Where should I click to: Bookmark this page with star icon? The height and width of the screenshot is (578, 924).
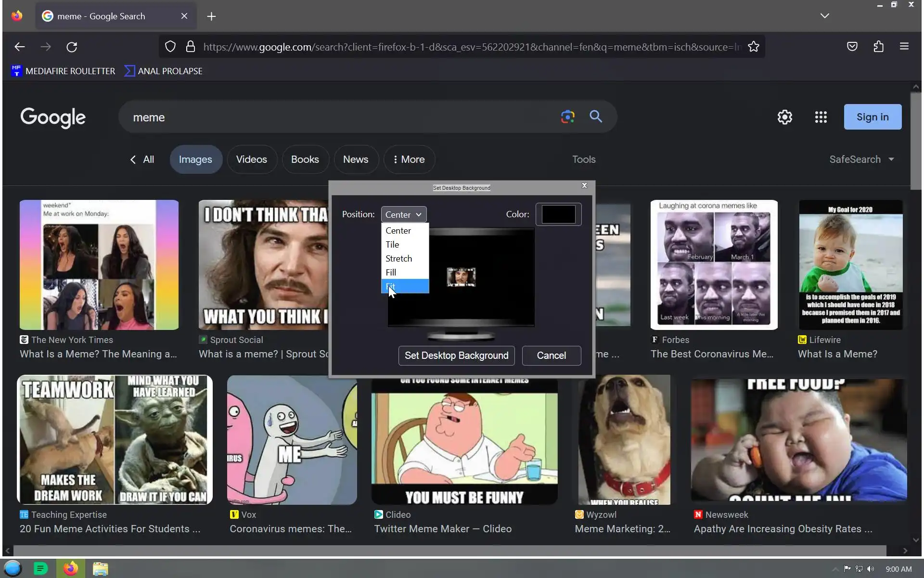[753, 47]
